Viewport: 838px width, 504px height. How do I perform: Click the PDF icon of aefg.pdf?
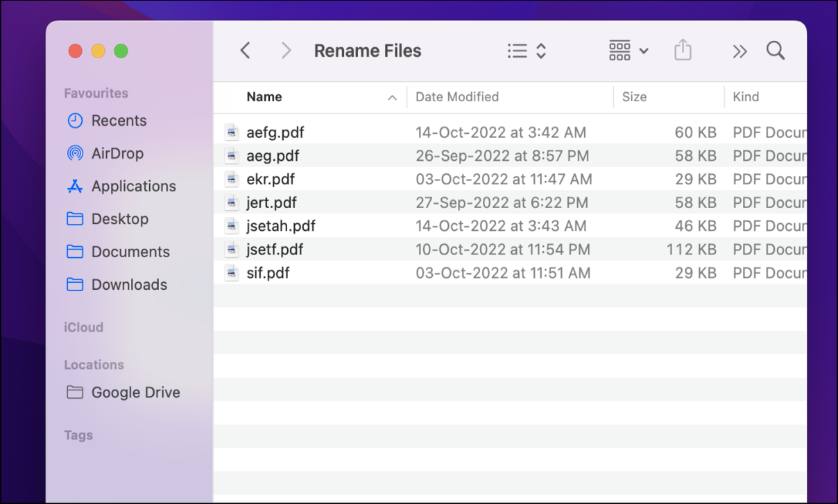[x=232, y=132]
